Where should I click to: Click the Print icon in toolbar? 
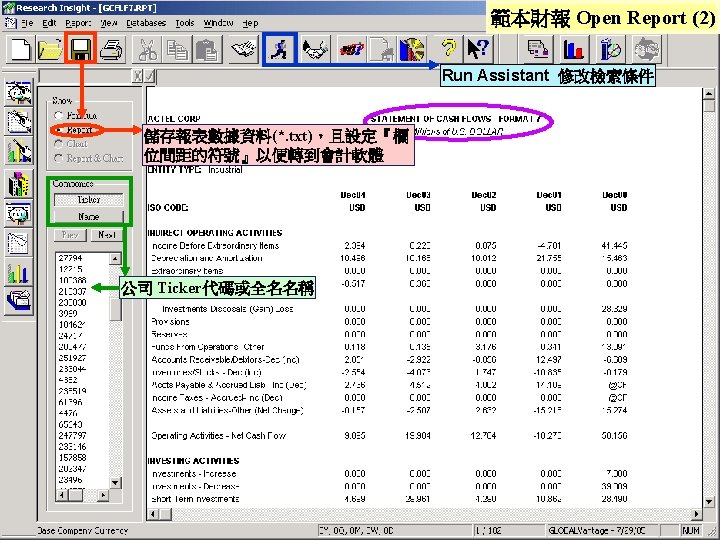(111, 49)
